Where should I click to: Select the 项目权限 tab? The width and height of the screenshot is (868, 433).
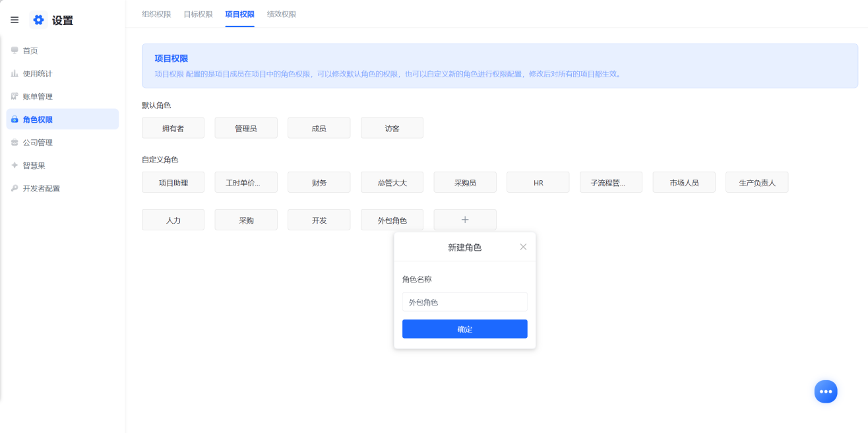pos(239,14)
